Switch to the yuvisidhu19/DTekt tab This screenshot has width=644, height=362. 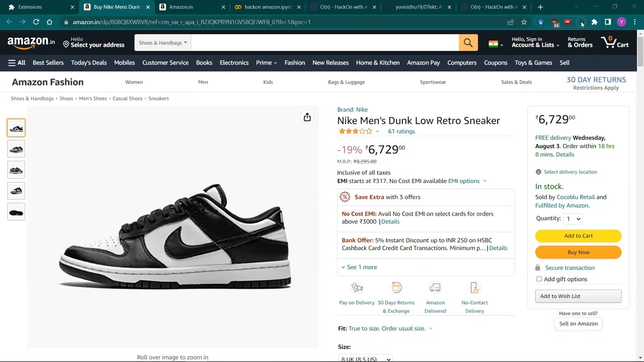pos(418,7)
